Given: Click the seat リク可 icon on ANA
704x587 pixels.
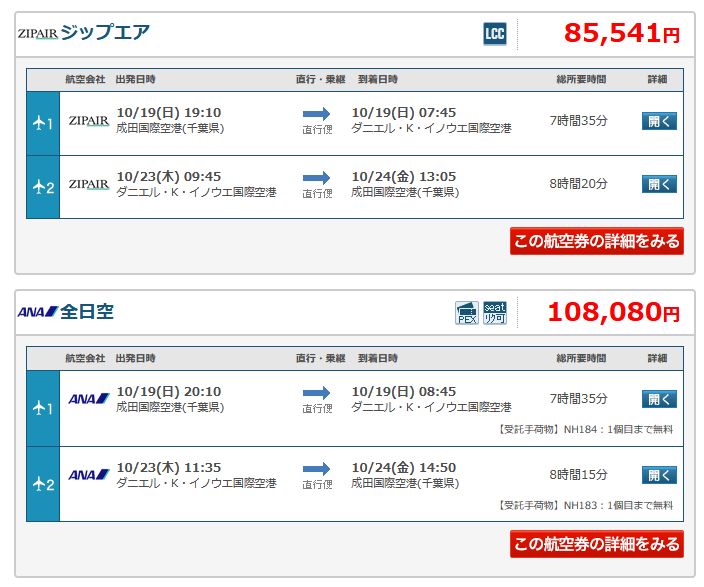Looking at the screenshot, I should click(x=495, y=313).
